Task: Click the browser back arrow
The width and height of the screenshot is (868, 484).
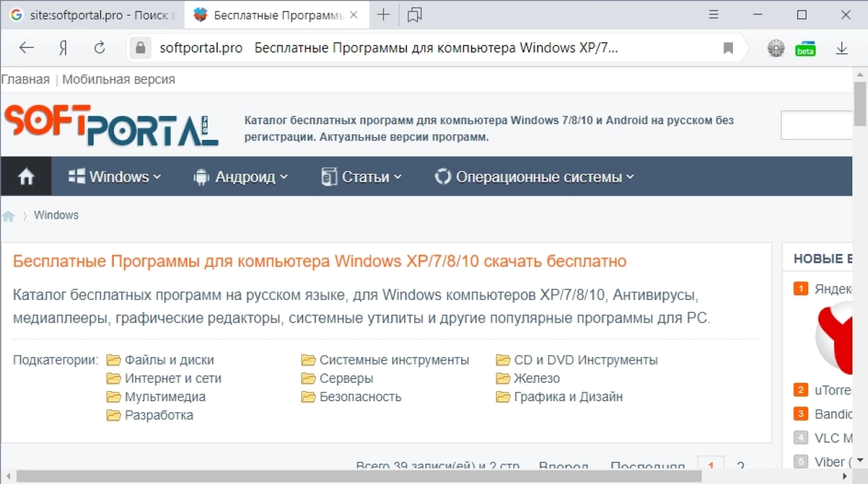Action: 26,48
